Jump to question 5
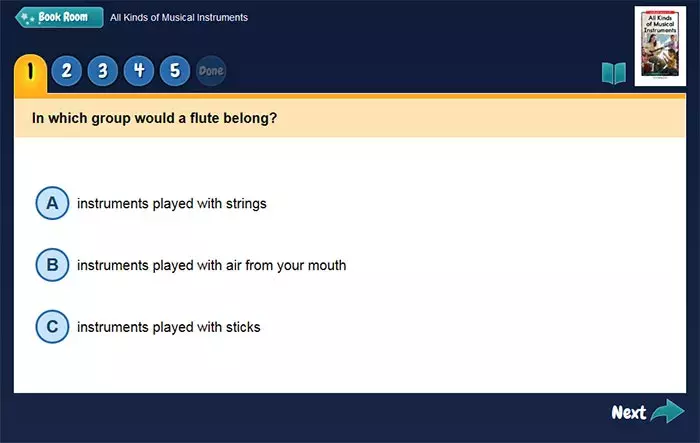Viewport: 700px width, 443px height. [x=174, y=71]
